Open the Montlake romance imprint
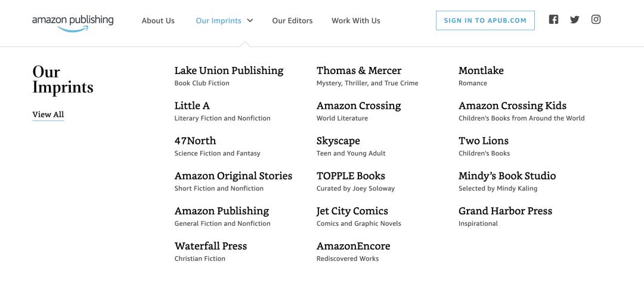The height and width of the screenshot is (286, 644). (481, 70)
